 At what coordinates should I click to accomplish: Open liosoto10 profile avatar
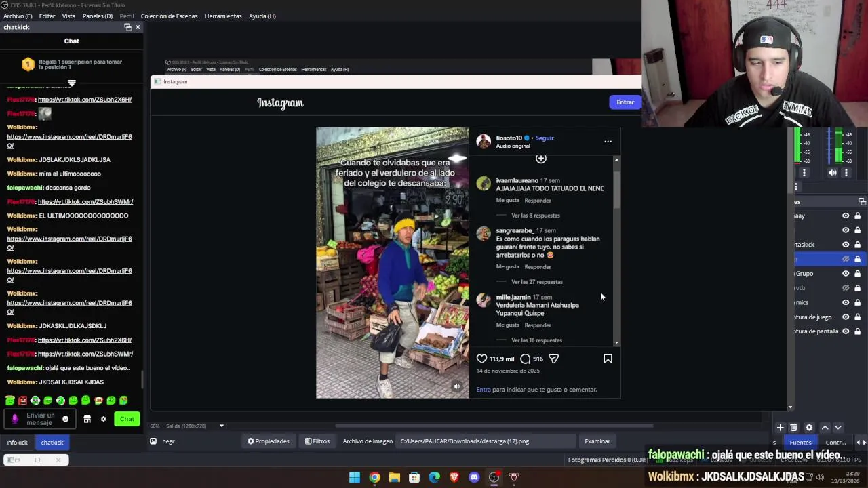pyautogui.click(x=484, y=141)
